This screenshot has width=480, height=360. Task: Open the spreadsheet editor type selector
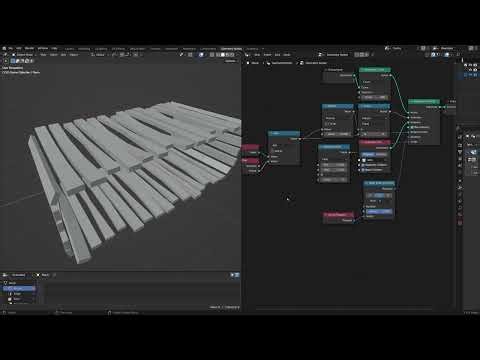pos(6,275)
